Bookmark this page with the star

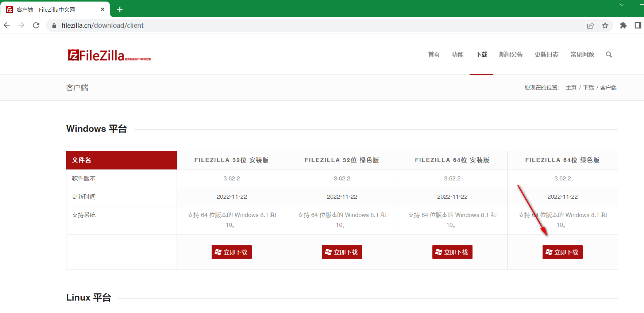click(605, 25)
